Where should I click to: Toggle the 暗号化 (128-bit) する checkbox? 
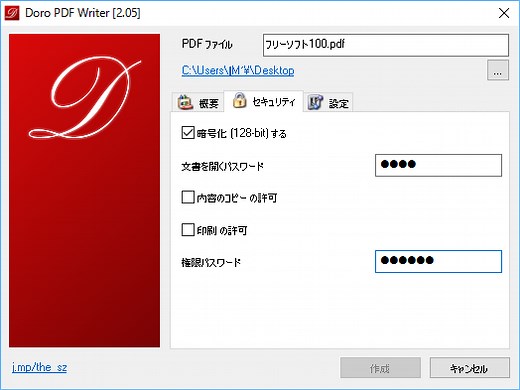188,133
